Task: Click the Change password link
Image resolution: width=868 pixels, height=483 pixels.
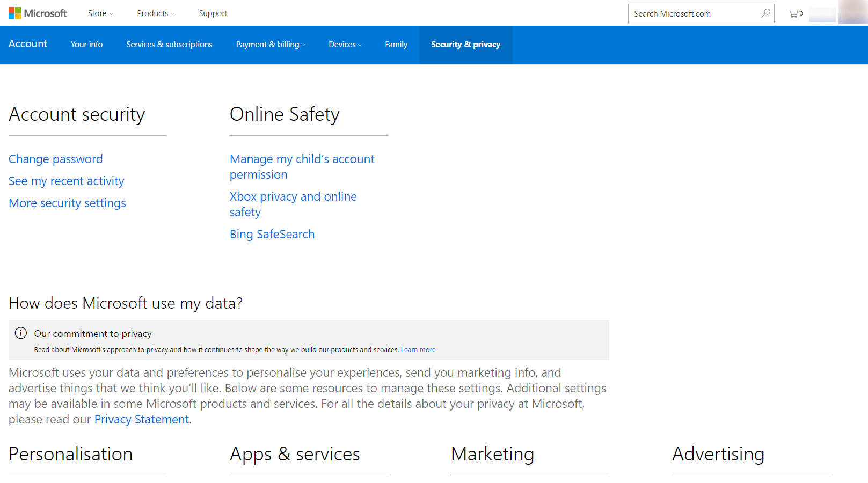Action: 56,159
